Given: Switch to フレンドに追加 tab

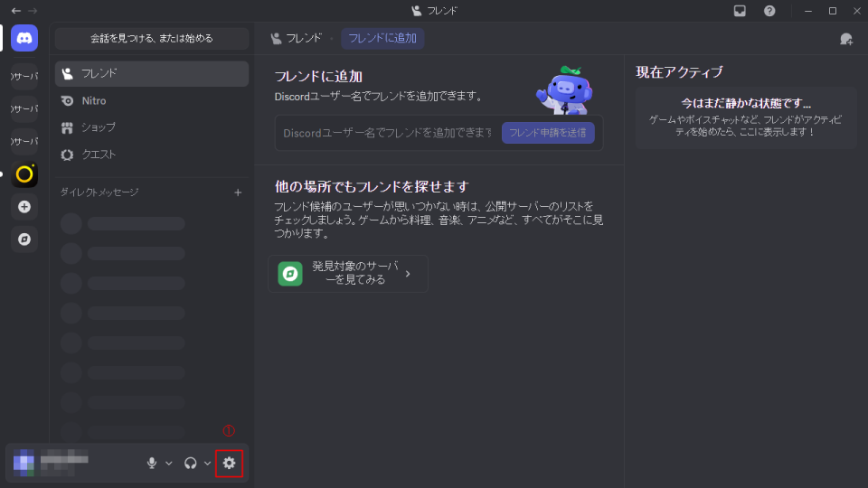Looking at the screenshot, I should (382, 38).
